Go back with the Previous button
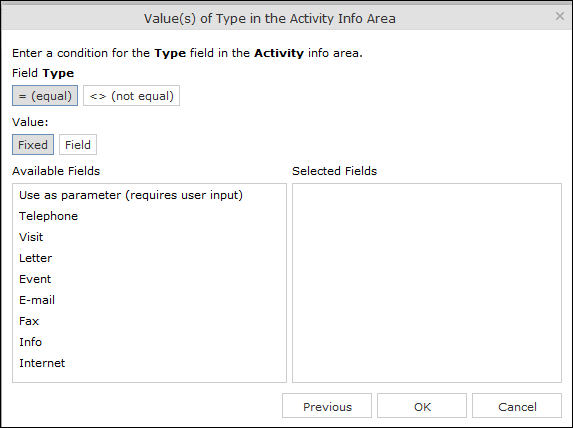This screenshot has height=428, width=573. click(327, 406)
